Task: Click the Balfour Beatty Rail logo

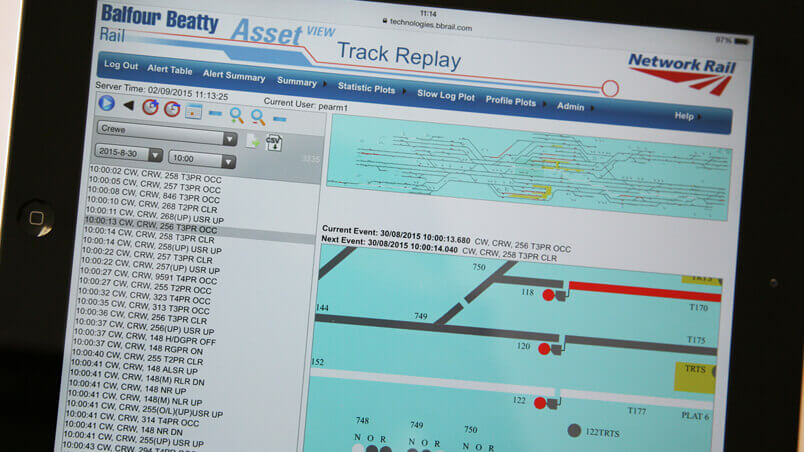Action: [x=159, y=24]
